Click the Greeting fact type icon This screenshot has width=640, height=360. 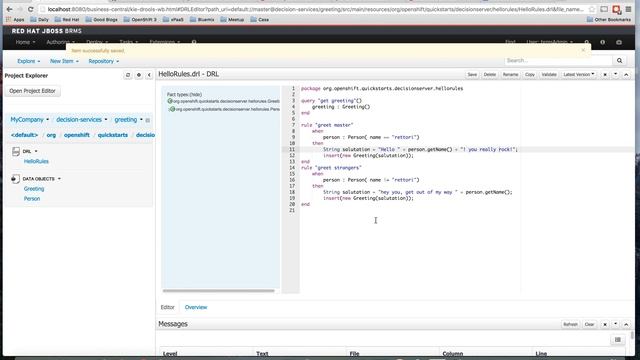coord(170,101)
